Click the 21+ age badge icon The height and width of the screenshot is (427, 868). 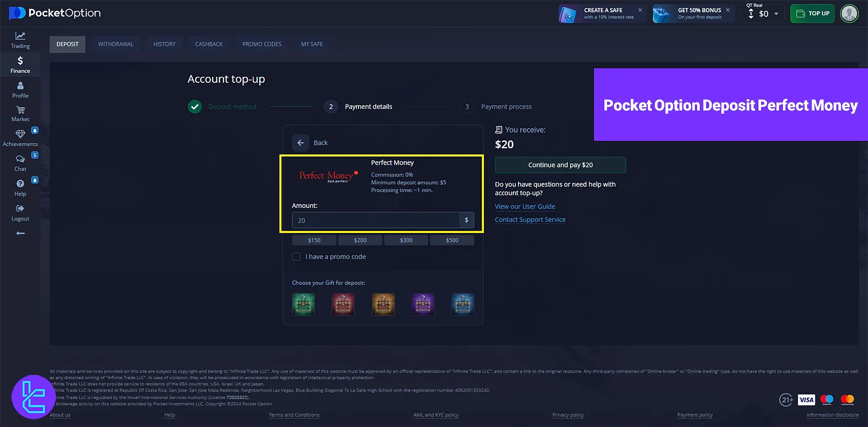(x=787, y=400)
